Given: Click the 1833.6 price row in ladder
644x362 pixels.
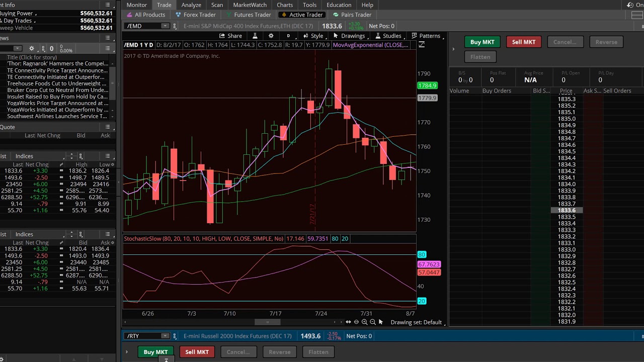Looking at the screenshot, I should coord(567,210).
